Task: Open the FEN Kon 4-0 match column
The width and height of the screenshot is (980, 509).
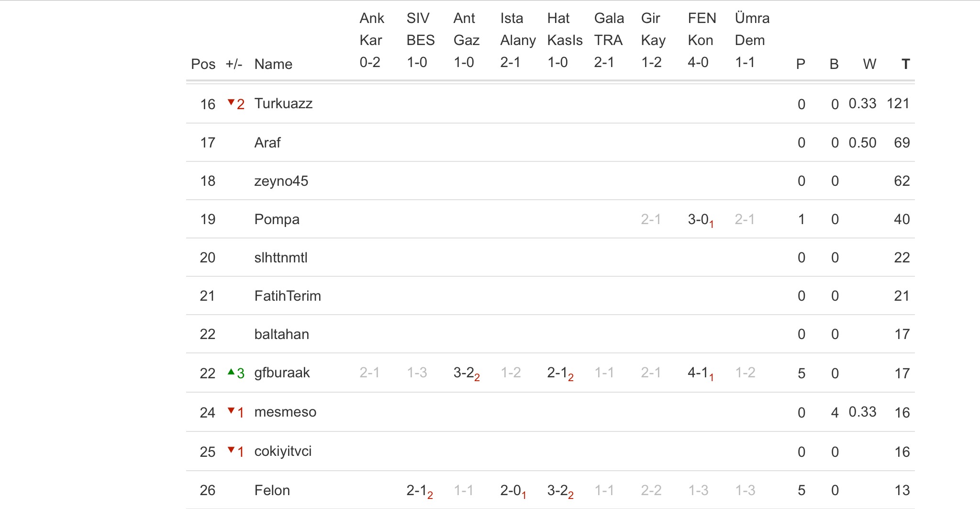Action: pyautogui.click(x=702, y=40)
